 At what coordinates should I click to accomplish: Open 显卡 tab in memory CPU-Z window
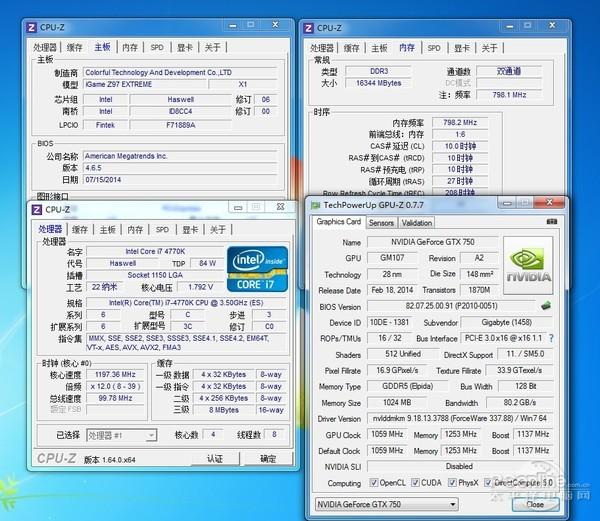click(x=462, y=48)
